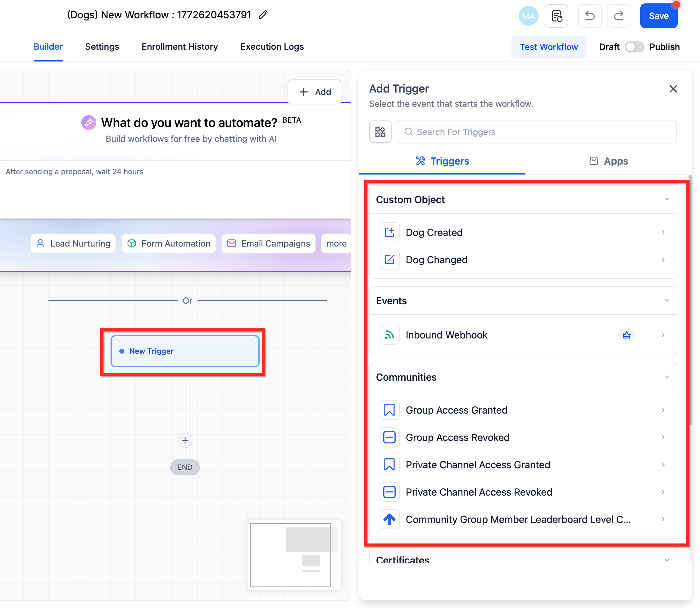Click the Inbound Webhook feed icon

point(389,335)
